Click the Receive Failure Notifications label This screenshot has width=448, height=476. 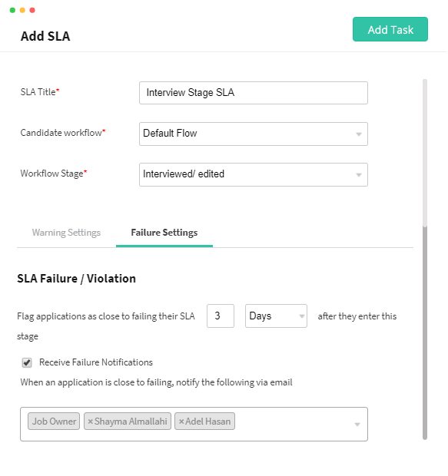pyautogui.click(x=96, y=363)
